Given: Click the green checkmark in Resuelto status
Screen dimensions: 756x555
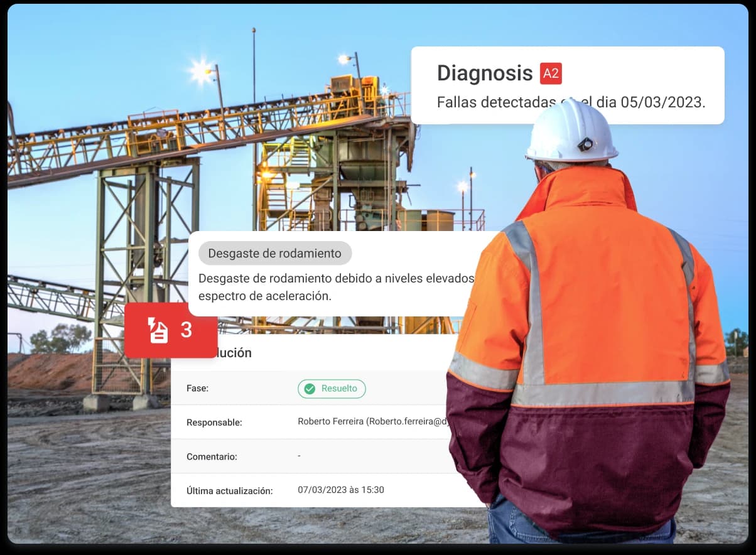Looking at the screenshot, I should point(310,389).
